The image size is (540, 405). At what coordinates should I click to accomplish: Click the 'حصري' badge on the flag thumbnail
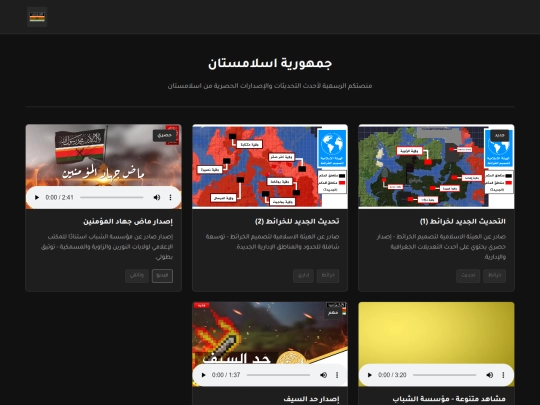pyautogui.click(x=164, y=136)
